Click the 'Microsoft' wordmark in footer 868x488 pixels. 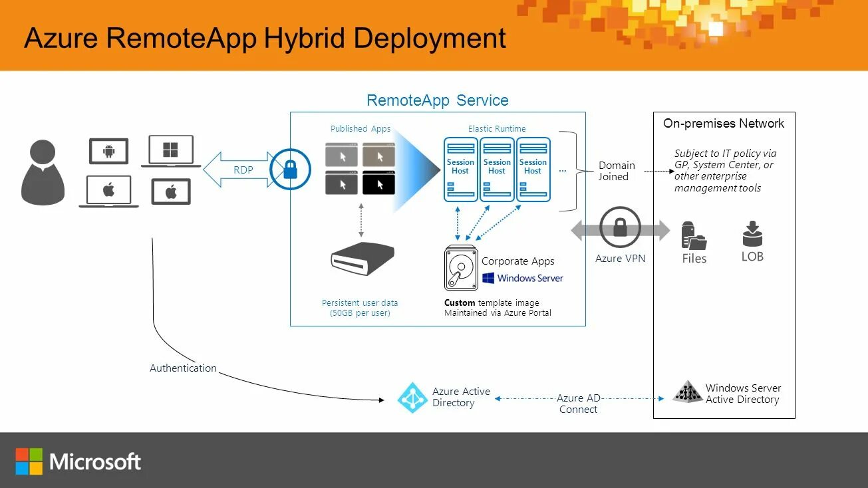pos(95,461)
